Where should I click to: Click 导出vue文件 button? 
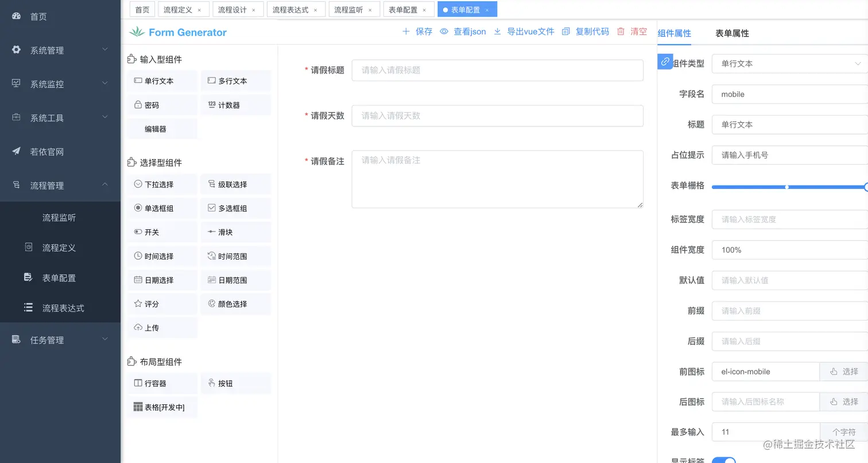click(x=524, y=32)
